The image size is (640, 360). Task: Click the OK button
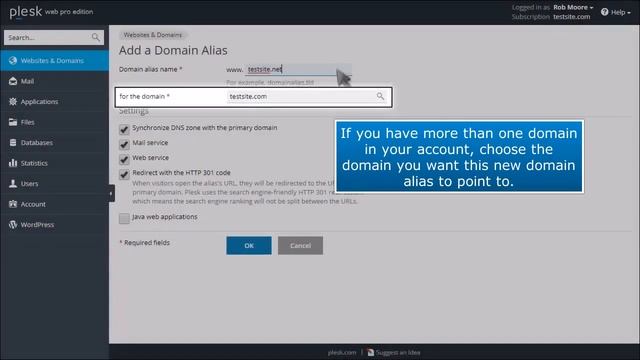[x=249, y=246]
